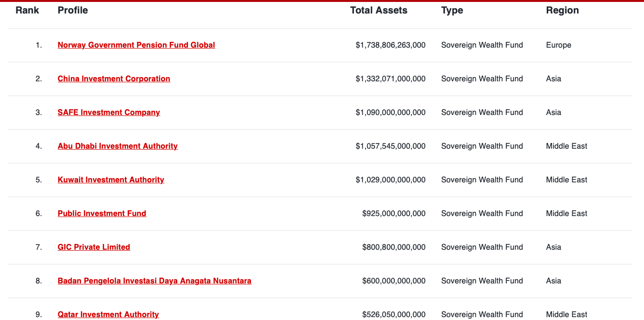Open GIC Private Limited profile
Viewport: 644px width, 320px height.
pyautogui.click(x=94, y=247)
